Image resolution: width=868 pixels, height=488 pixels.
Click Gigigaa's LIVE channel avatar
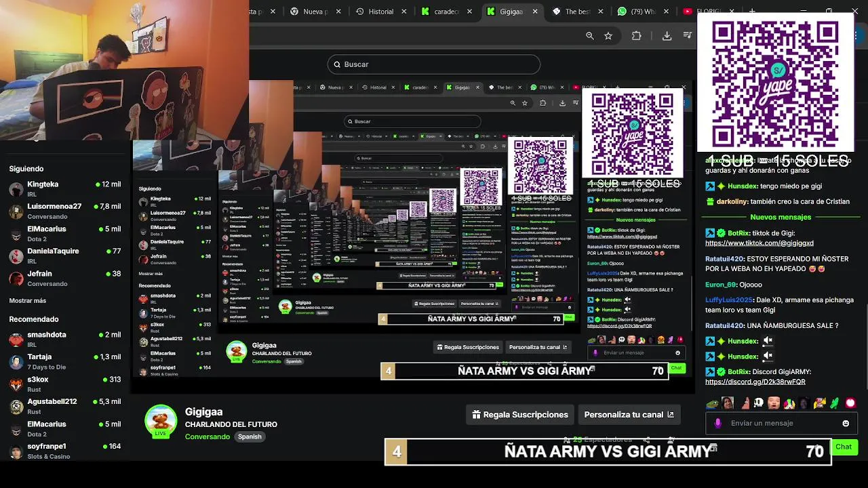pos(161,422)
